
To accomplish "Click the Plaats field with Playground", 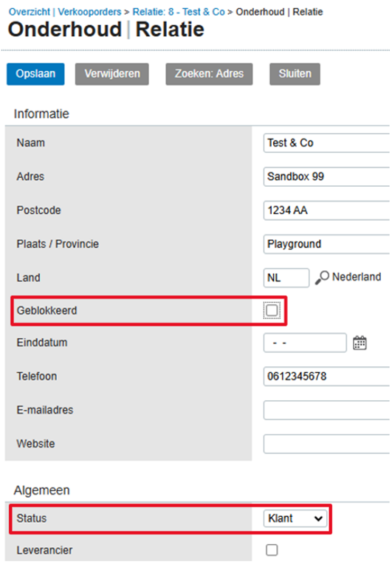I will coord(327,244).
